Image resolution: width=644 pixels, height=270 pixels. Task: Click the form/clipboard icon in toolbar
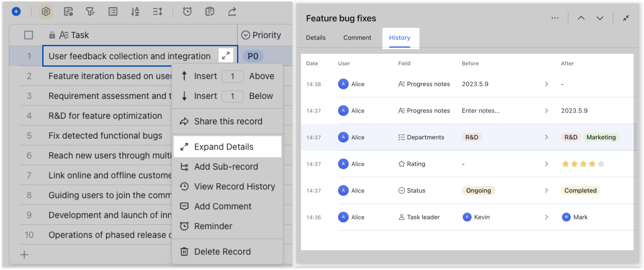[210, 12]
